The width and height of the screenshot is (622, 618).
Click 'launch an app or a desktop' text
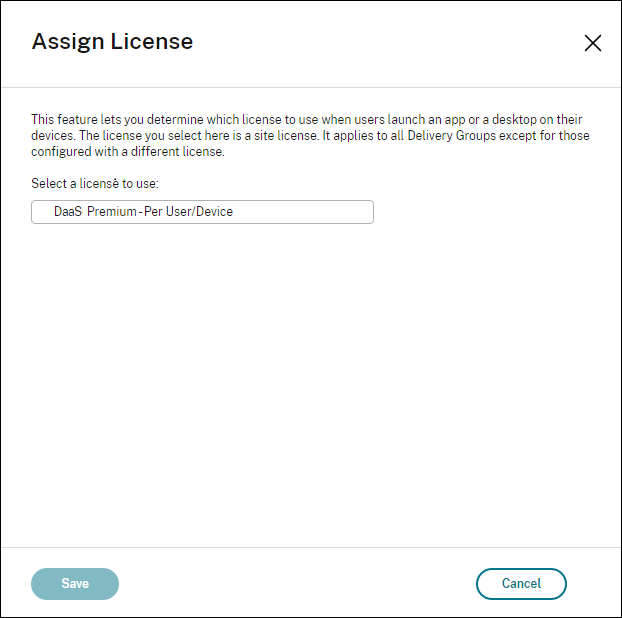pos(470,119)
